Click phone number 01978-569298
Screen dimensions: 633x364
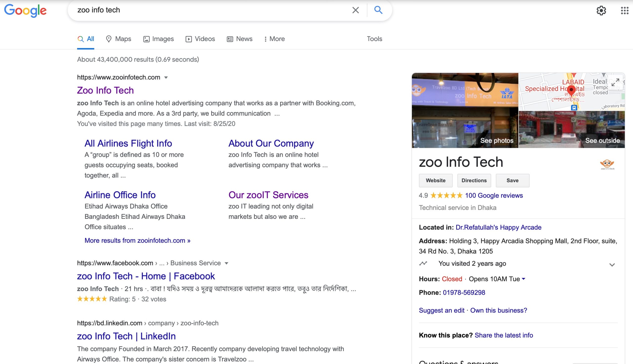pyautogui.click(x=464, y=293)
